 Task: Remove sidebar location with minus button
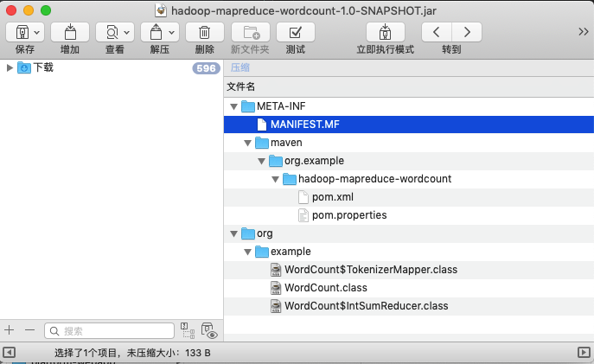[x=30, y=330]
